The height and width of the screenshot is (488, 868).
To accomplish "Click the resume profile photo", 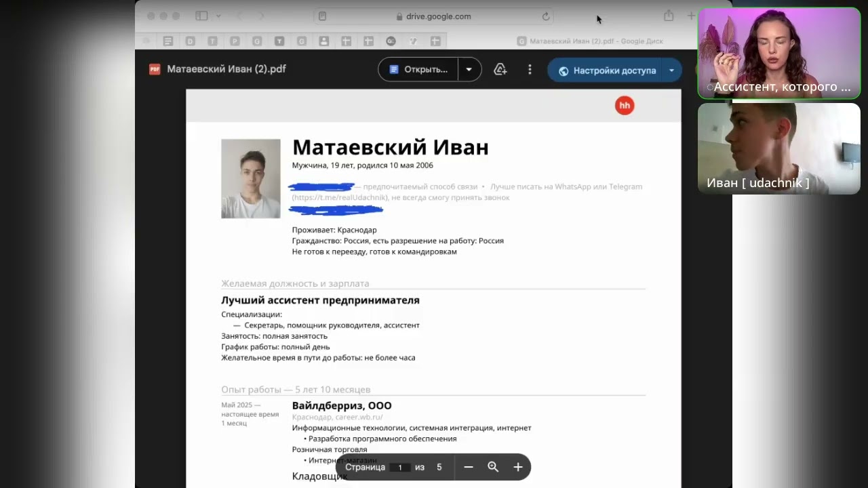I will pos(250,179).
